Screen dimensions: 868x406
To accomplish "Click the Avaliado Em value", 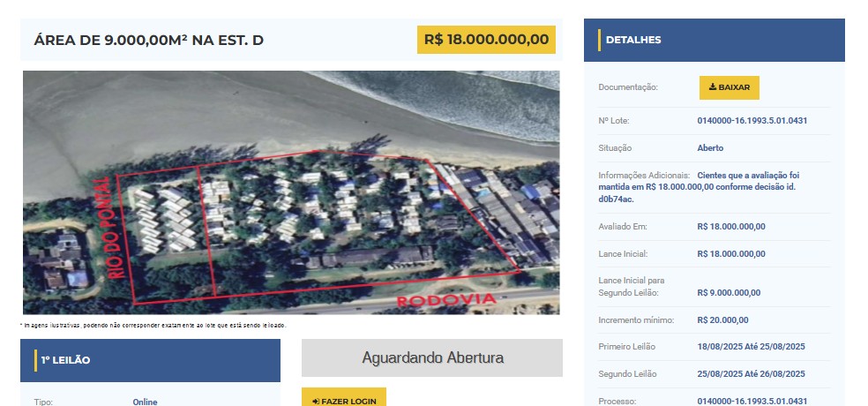I will tap(731, 227).
